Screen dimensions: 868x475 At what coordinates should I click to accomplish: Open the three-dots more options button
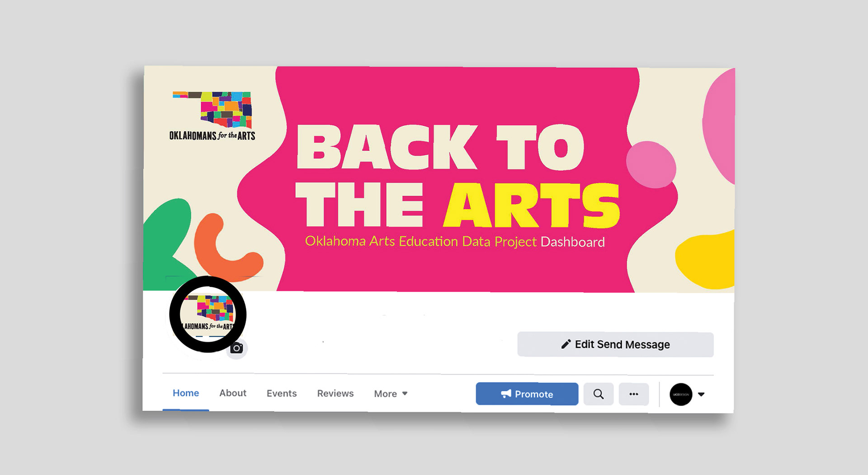click(x=634, y=394)
